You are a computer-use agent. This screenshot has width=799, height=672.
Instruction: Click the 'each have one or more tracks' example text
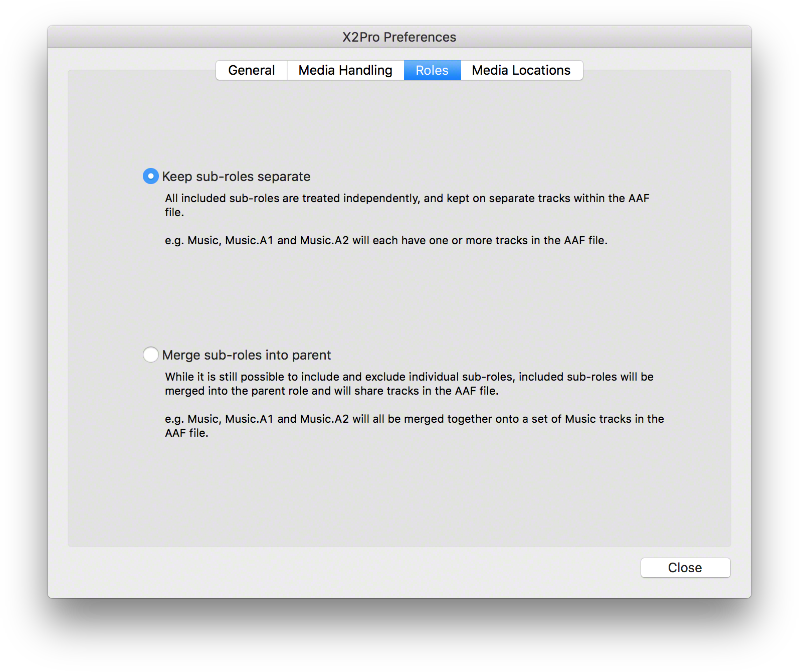(x=386, y=240)
